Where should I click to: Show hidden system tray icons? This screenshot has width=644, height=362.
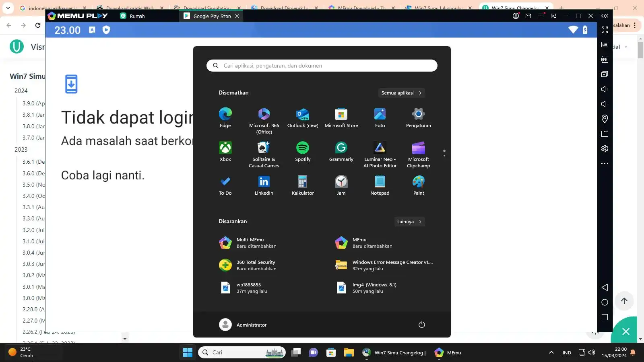pyautogui.click(x=551, y=352)
